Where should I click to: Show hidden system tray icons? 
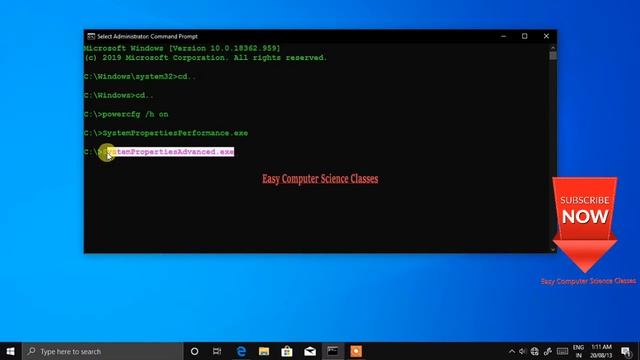(x=512, y=351)
